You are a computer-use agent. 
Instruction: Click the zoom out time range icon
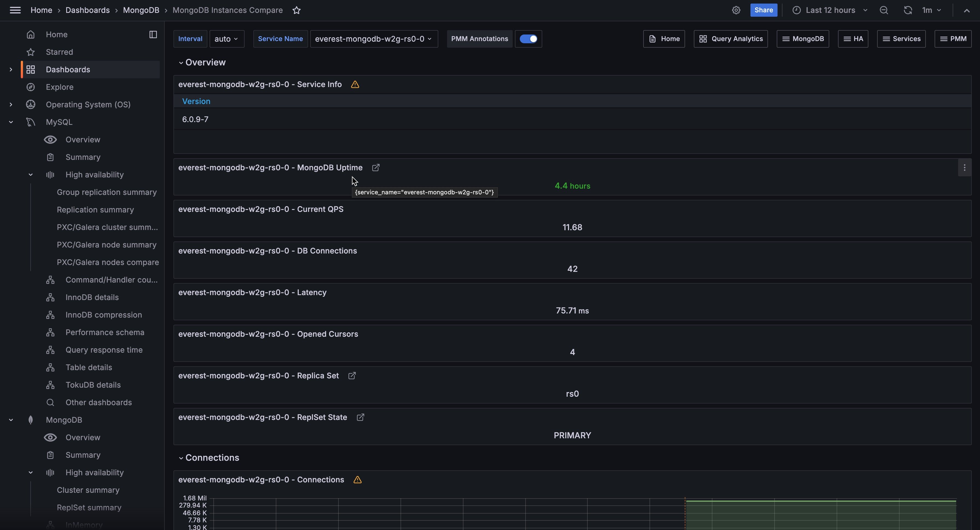coord(884,10)
